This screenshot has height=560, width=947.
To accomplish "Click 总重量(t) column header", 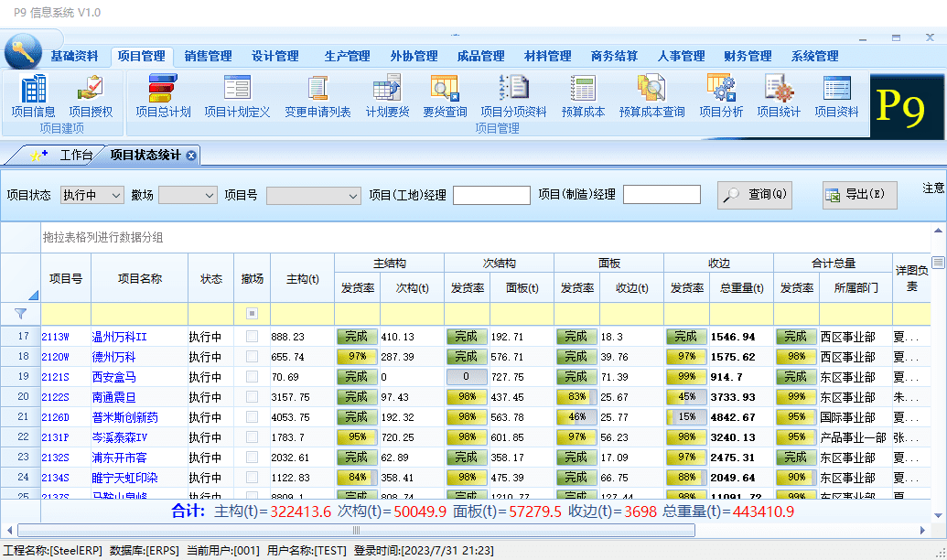I will (742, 288).
